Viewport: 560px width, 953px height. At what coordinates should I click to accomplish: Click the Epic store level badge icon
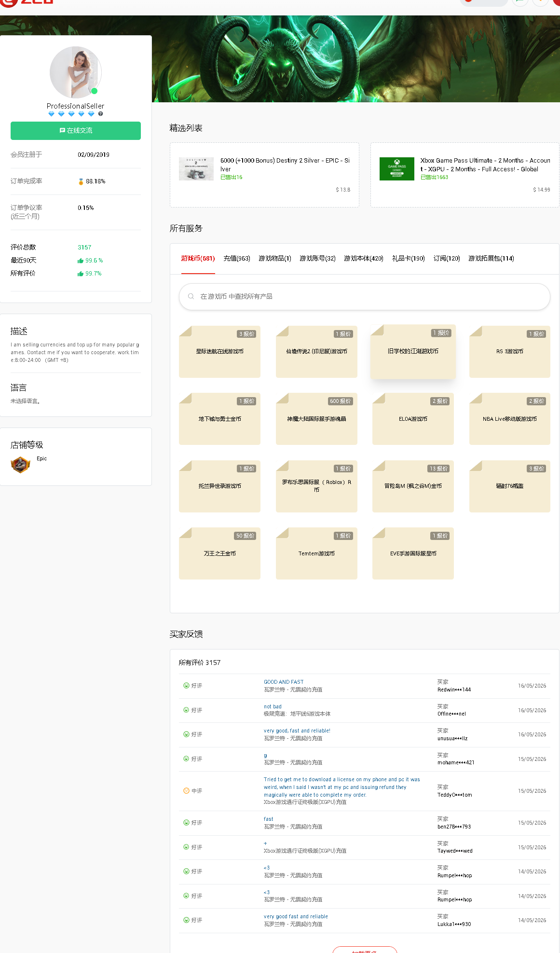(x=20, y=465)
